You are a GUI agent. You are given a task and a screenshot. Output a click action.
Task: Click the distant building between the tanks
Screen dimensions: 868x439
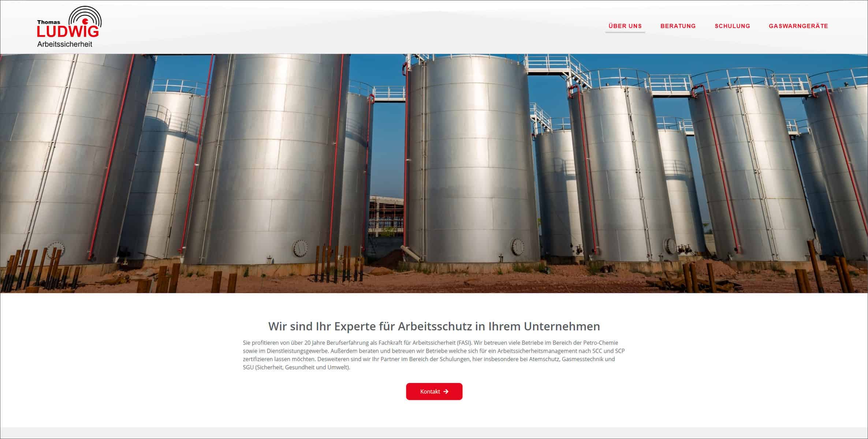[x=386, y=214]
